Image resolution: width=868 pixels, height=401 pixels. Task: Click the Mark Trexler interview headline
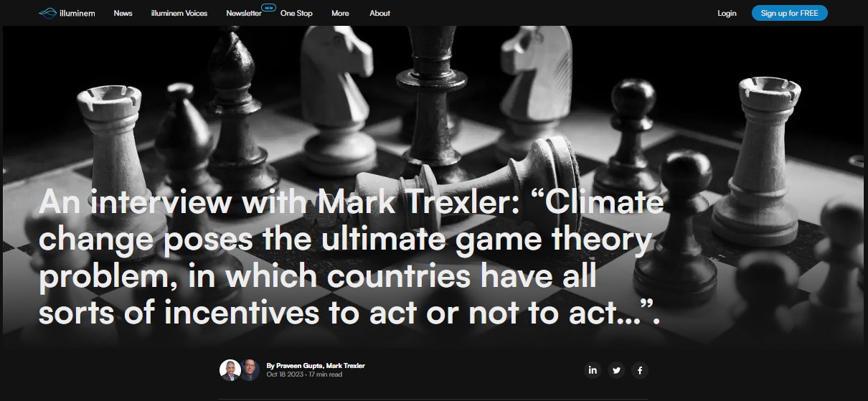pos(352,258)
